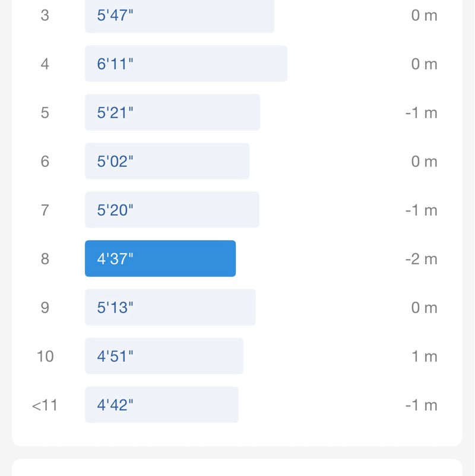Select the 5'02" split bar
The height and width of the screenshot is (476, 475).
[x=167, y=161]
